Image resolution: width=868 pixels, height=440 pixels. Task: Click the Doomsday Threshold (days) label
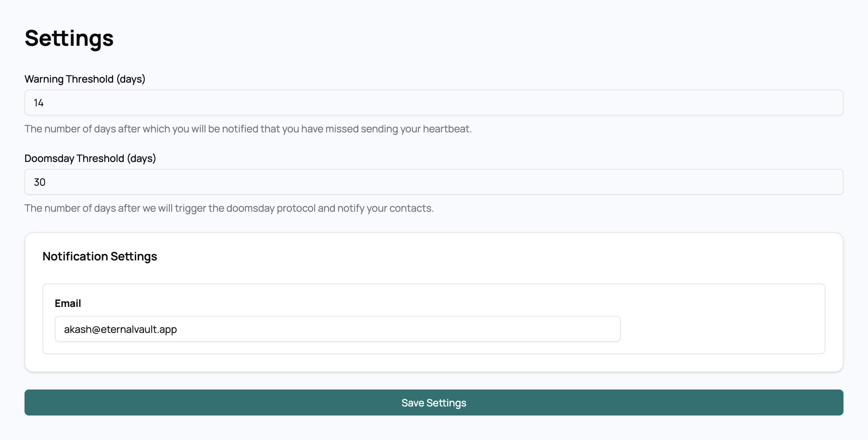click(90, 158)
